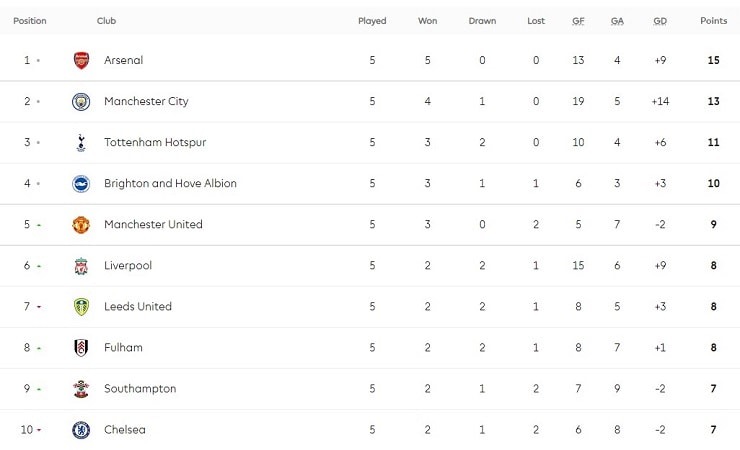Expand the Leeds United down-arrow position indicator
This screenshot has width=740, height=450.
(39, 307)
